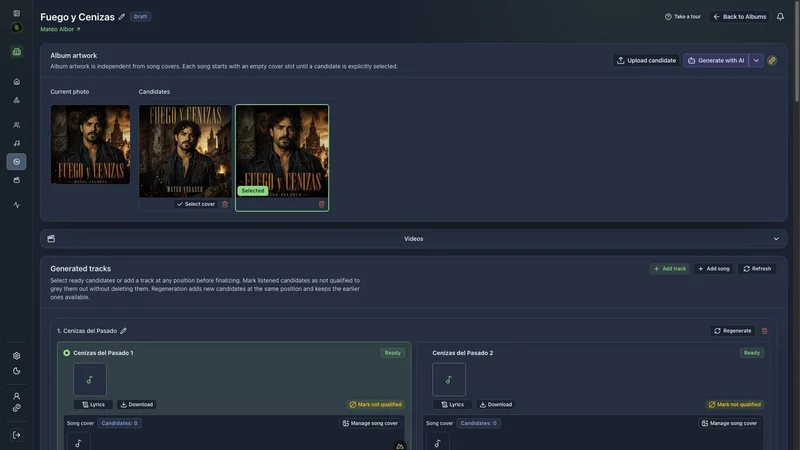Select the Cenizas del Pasado 2 candidate
The width and height of the screenshot is (800, 450).
pos(426,353)
